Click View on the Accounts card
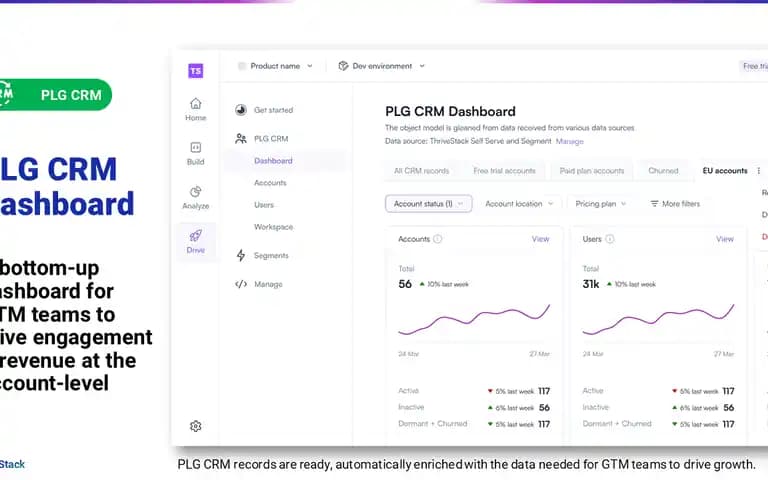 (541, 239)
